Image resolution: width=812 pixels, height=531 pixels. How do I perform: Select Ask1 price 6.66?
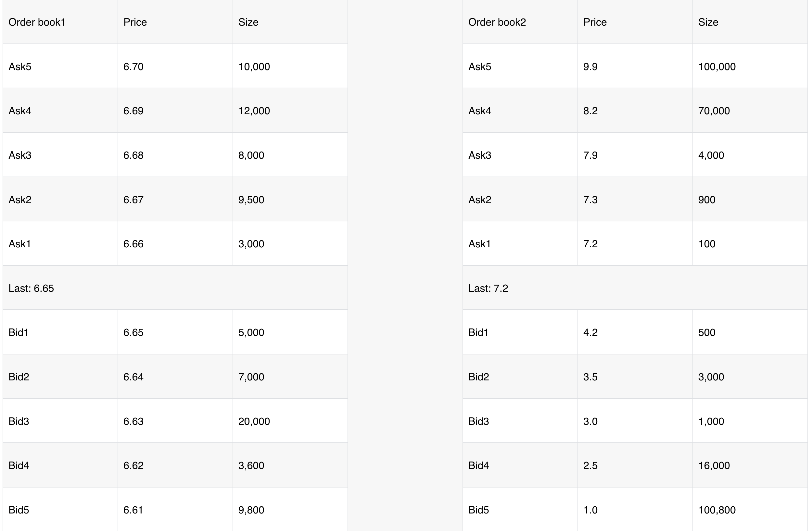[x=175, y=243]
